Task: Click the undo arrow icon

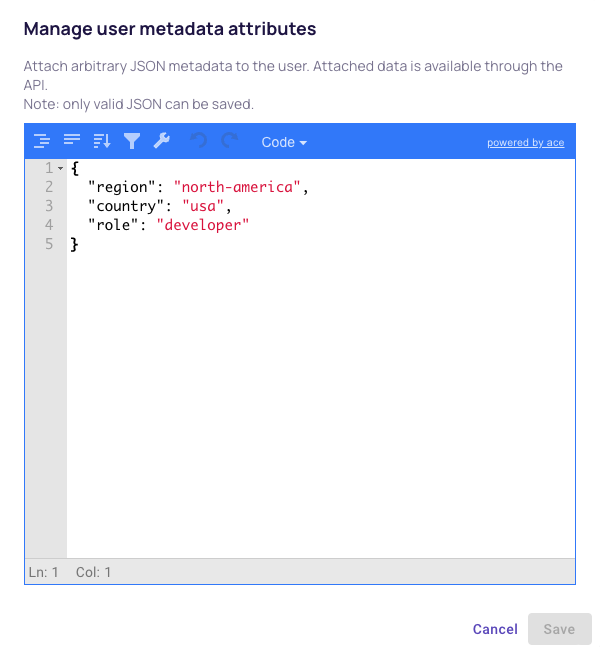Action: pos(199,141)
